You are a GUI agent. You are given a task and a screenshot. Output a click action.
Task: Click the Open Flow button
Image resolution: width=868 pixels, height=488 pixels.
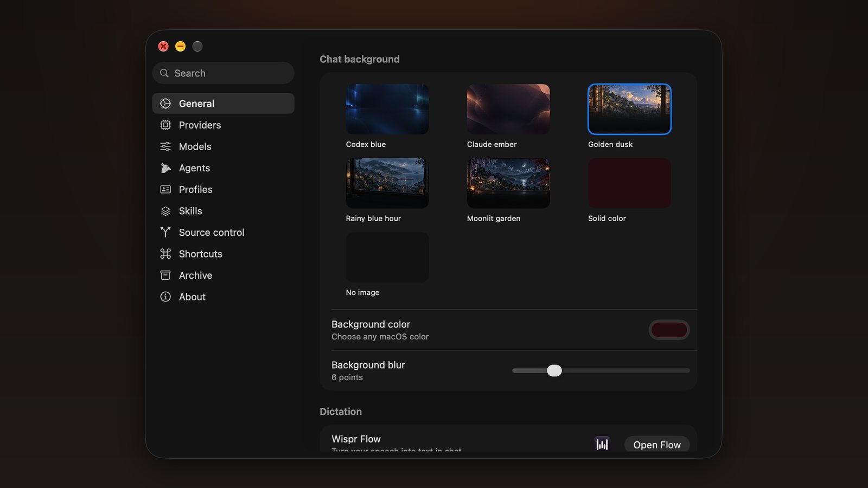coord(657,445)
